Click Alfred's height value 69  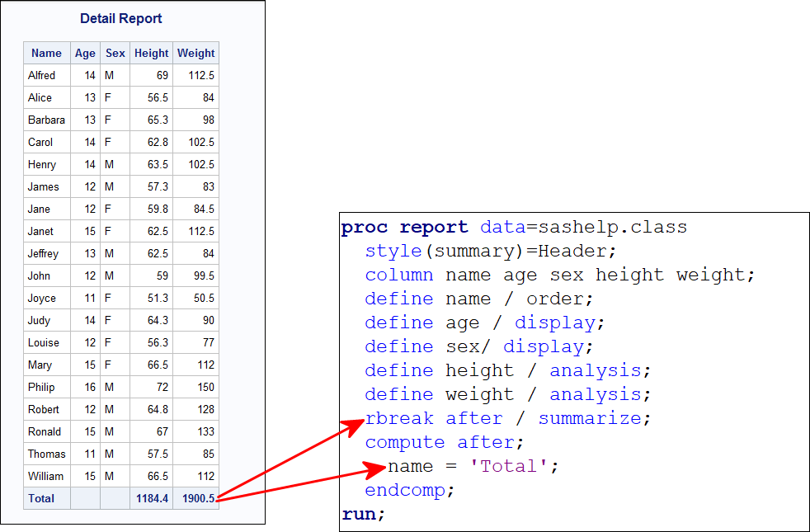tap(162, 75)
